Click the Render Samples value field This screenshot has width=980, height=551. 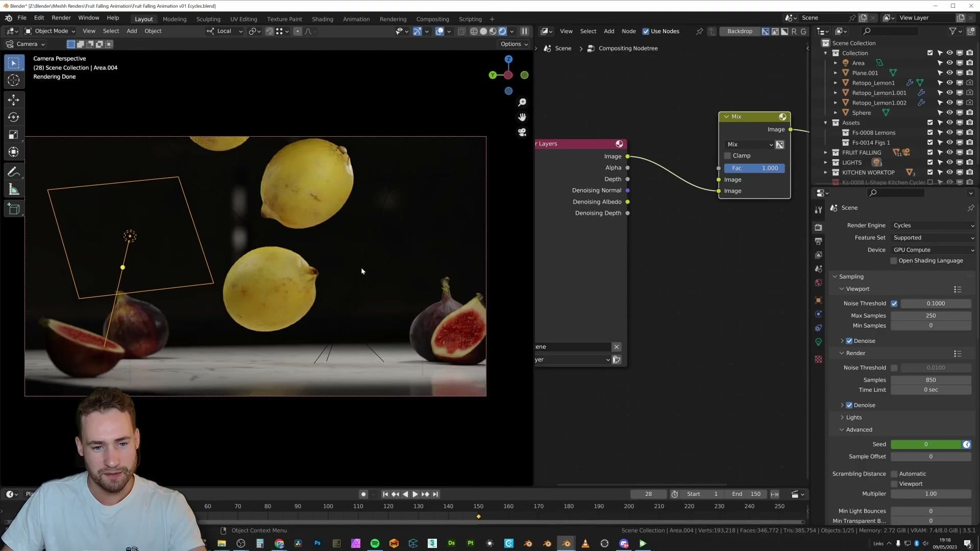(931, 380)
